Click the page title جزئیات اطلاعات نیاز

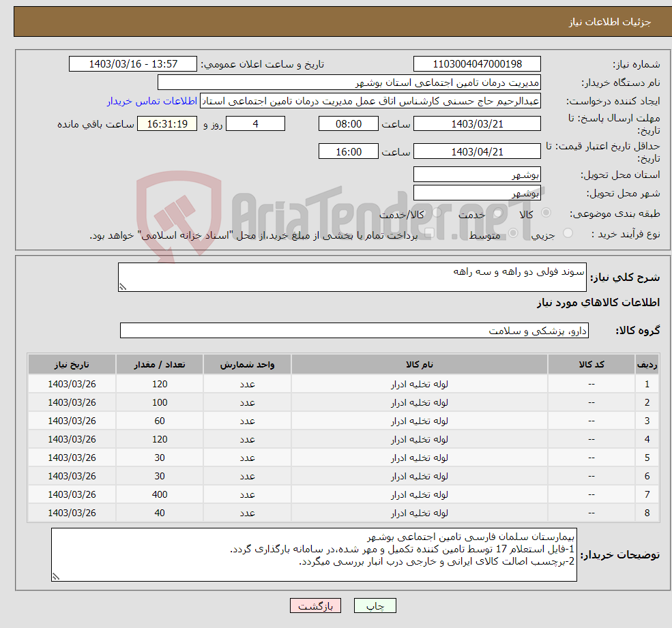point(610,22)
